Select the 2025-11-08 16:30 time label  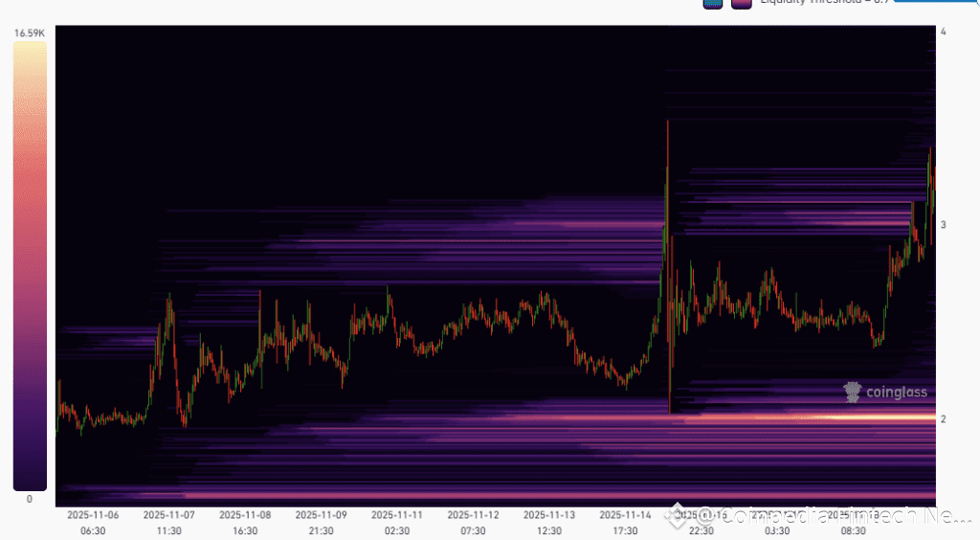pos(245,523)
